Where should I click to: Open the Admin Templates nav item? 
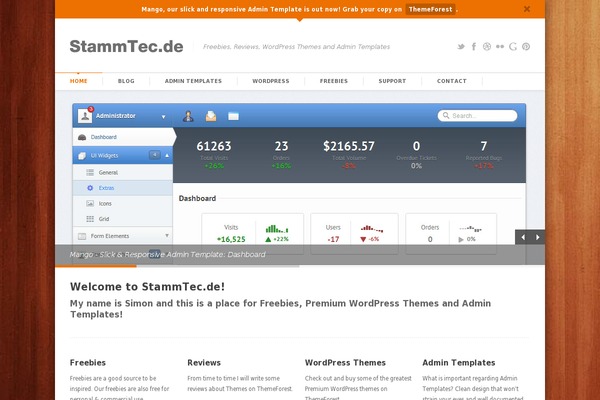[x=193, y=81]
